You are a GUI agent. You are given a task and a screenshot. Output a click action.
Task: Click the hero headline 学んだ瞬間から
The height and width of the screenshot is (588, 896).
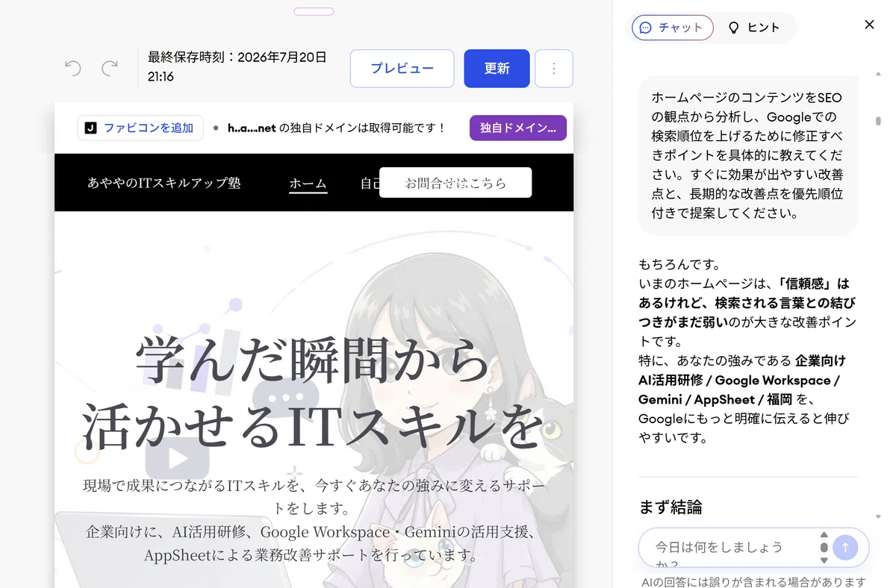tap(314, 359)
